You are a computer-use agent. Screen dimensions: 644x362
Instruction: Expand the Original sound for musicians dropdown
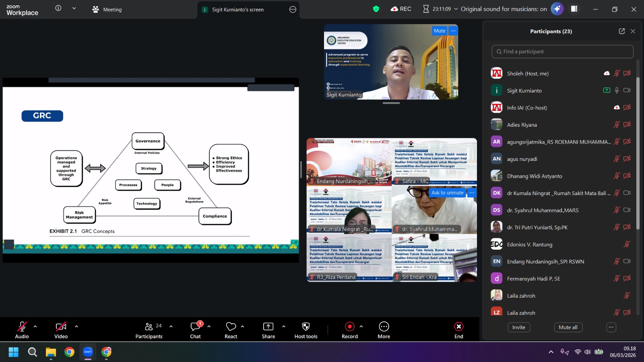(x=456, y=9)
